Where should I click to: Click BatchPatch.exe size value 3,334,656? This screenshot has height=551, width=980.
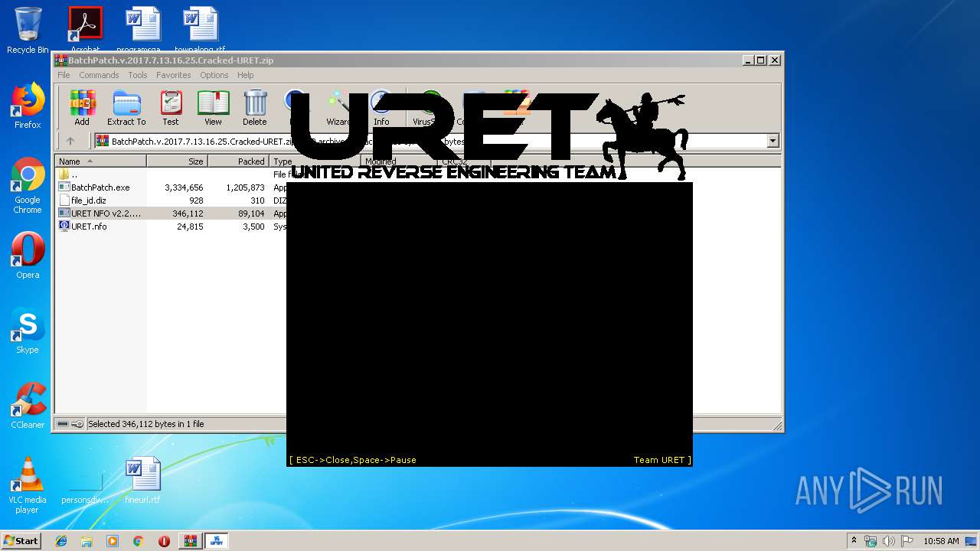(184, 187)
